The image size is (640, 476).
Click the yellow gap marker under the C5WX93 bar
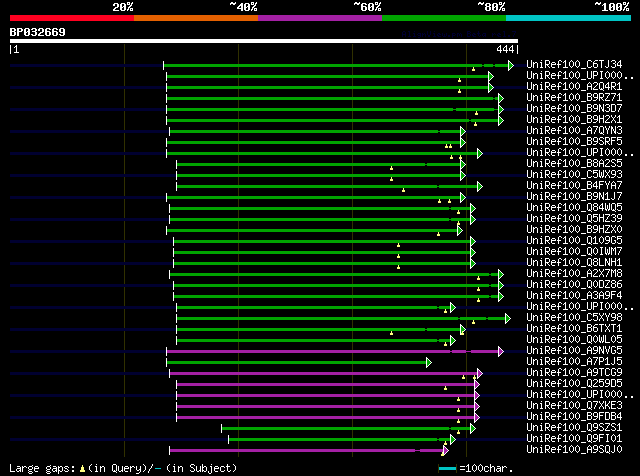[391, 179]
